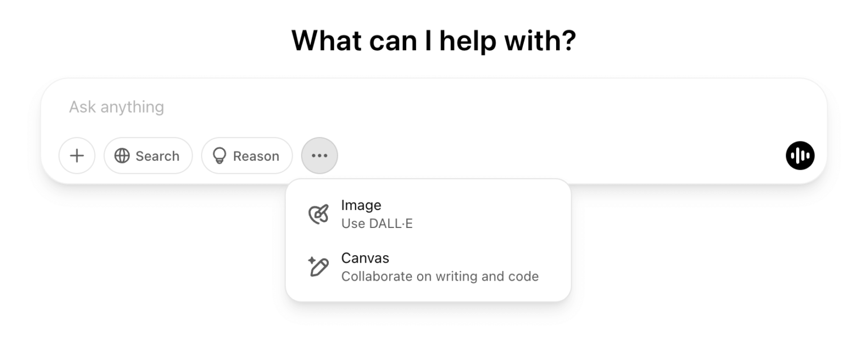Viewport: 868px width, 344px height.
Task: Click the Use DALL·E menu entry
Action: [377, 223]
